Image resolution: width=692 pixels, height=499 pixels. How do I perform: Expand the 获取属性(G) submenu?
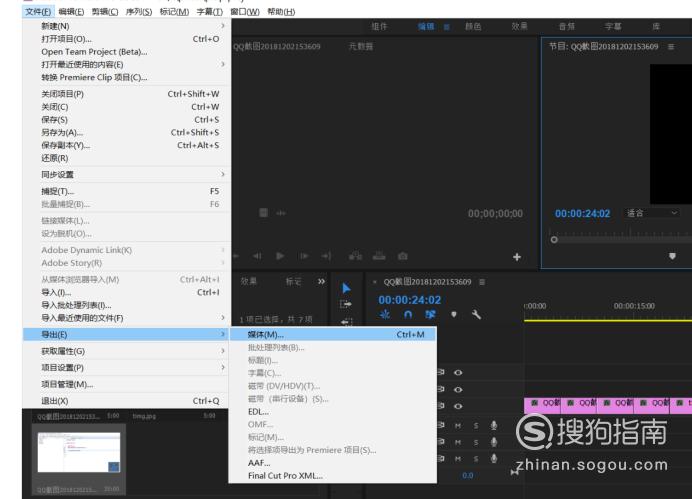tap(126, 351)
